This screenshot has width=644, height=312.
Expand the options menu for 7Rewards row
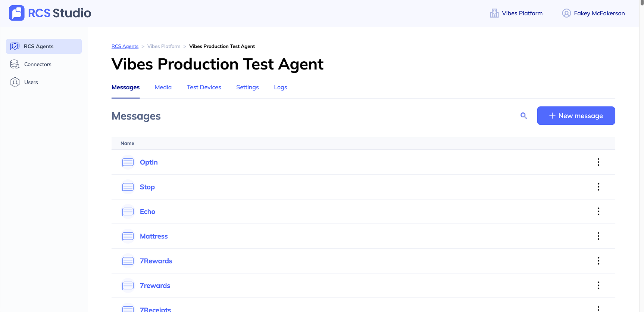[x=598, y=261]
